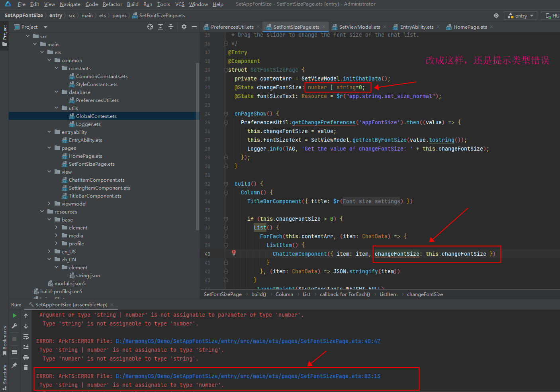Click the stop icon in Run panel
The width and height of the screenshot is (560, 392).
click(14, 339)
